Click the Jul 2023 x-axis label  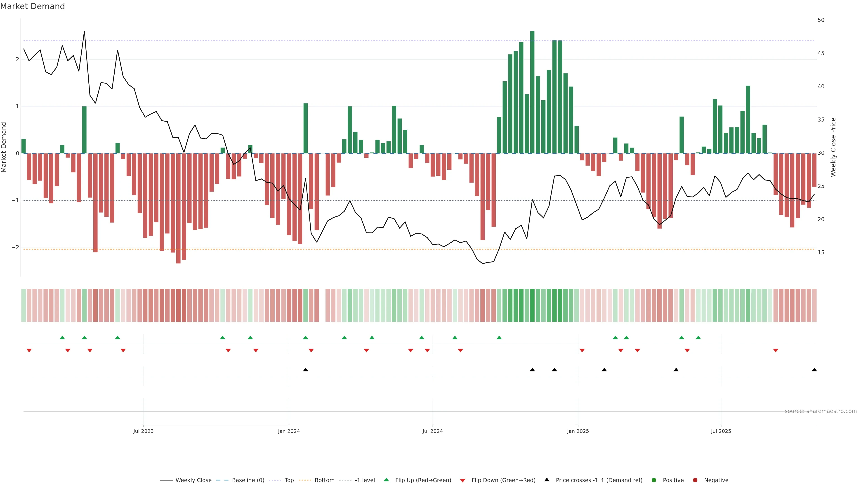point(143,431)
